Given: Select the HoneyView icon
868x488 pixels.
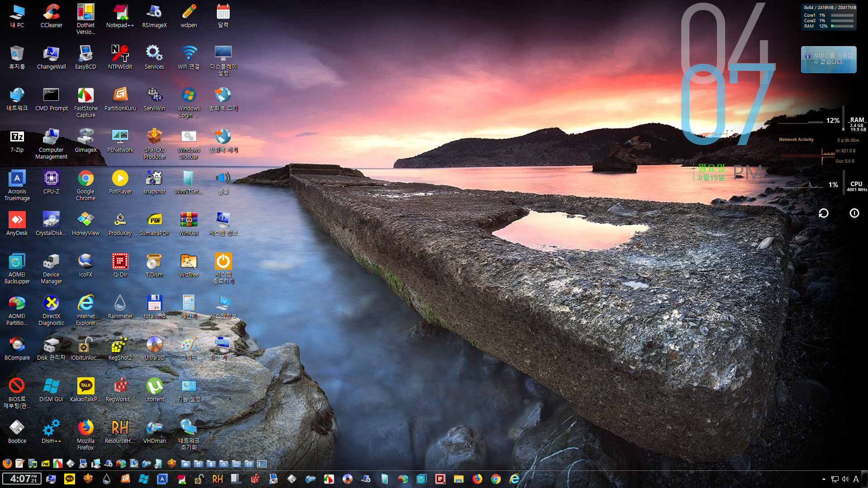Looking at the screenshot, I should (85, 224).
